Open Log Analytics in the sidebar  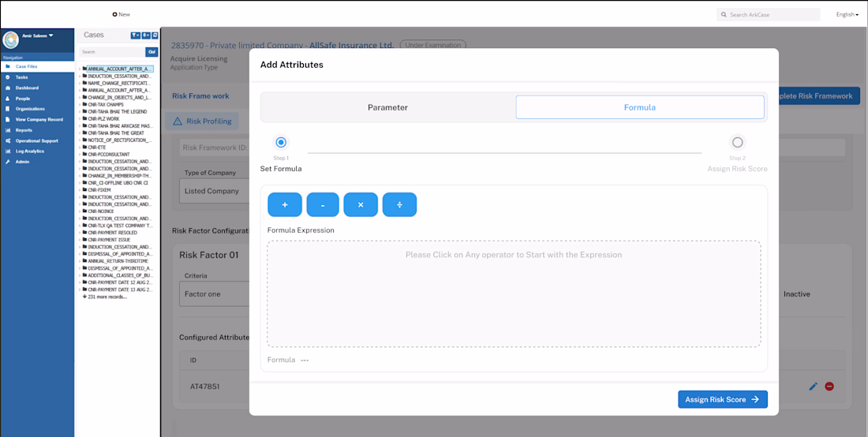pos(37,151)
